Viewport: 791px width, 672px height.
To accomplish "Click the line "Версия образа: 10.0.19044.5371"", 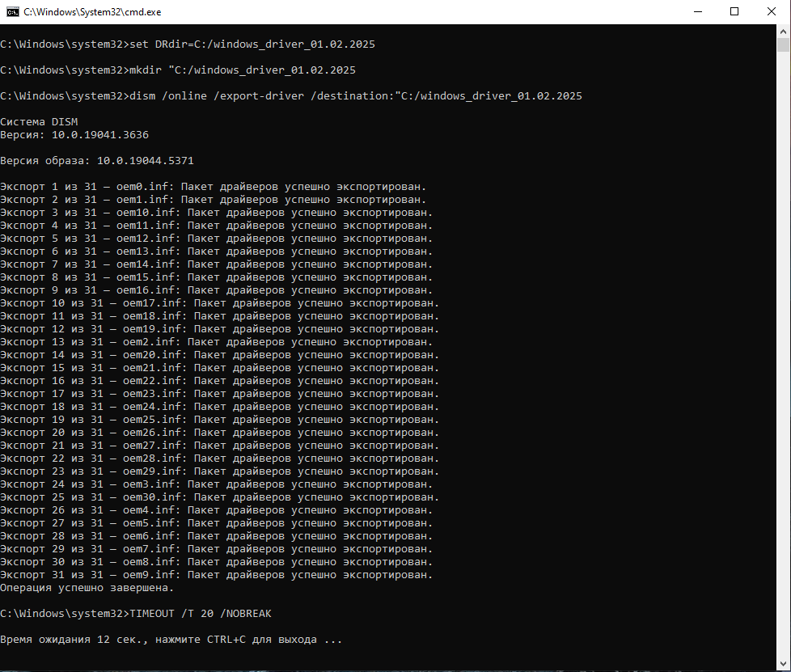I will click(97, 160).
